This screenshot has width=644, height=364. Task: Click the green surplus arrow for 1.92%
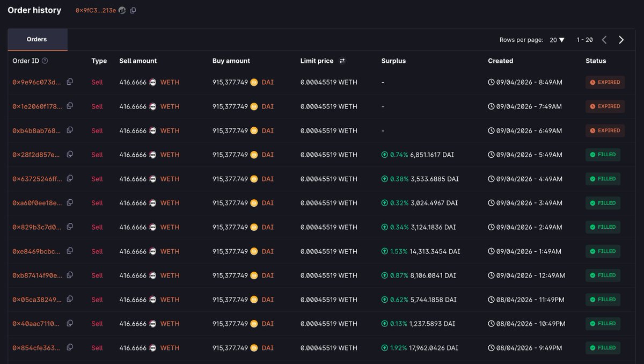pyautogui.click(x=385, y=348)
